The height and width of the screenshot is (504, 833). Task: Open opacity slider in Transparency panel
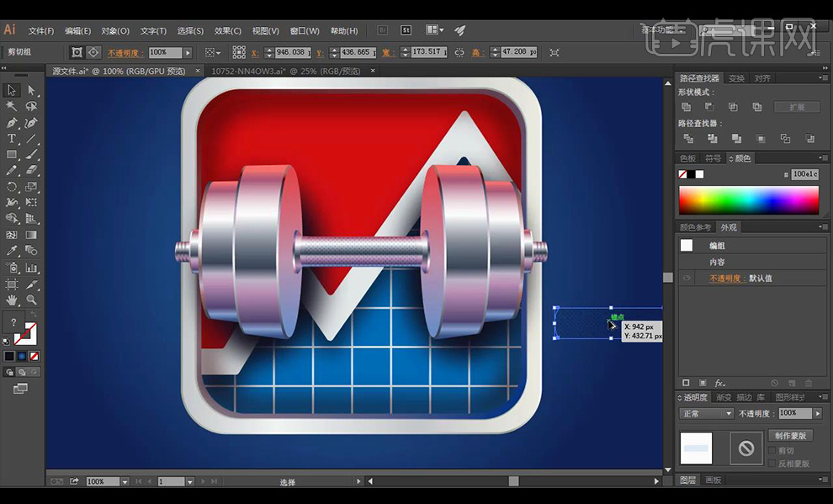[818, 413]
